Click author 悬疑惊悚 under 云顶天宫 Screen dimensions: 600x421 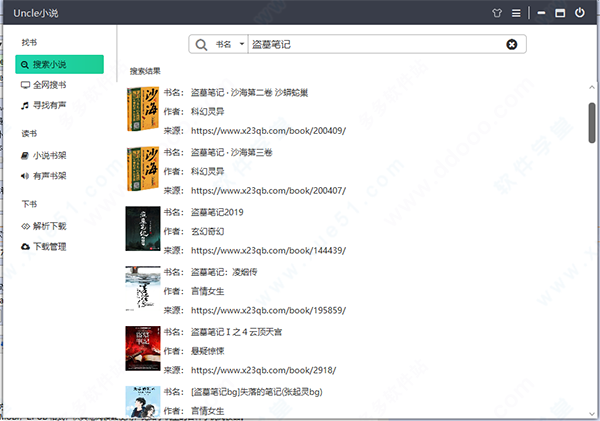pyautogui.click(x=207, y=351)
